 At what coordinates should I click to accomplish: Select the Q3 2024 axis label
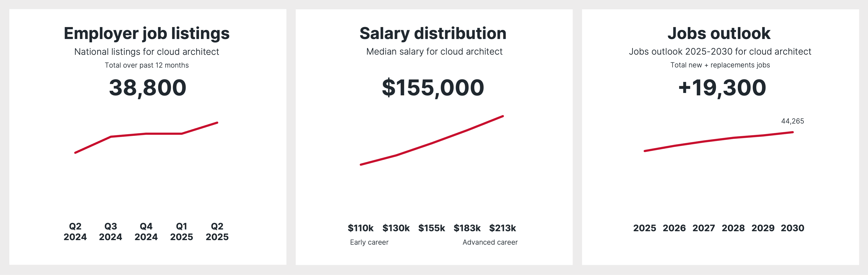coord(110,232)
